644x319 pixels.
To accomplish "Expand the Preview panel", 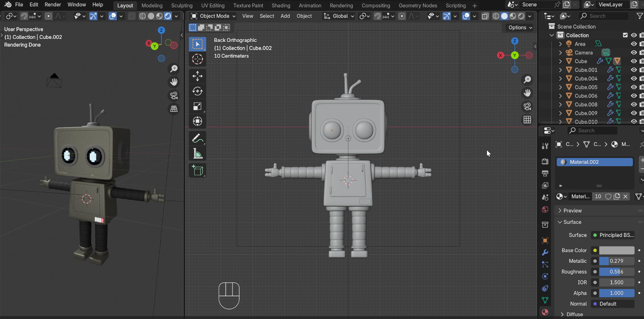I will pyautogui.click(x=572, y=210).
